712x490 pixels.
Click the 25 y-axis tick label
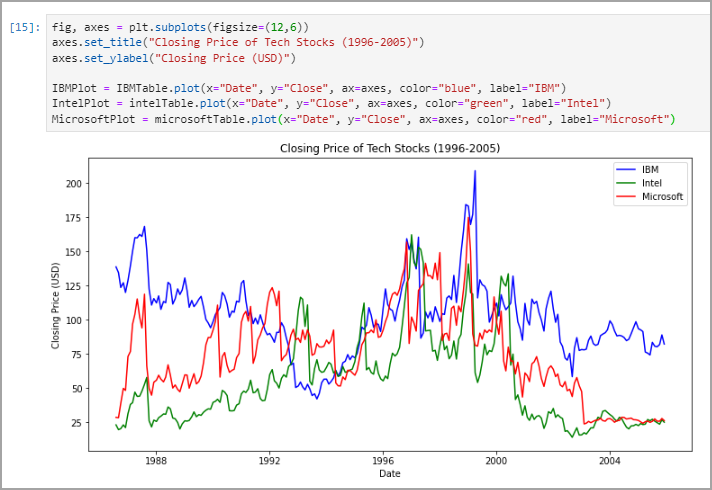coord(76,422)
